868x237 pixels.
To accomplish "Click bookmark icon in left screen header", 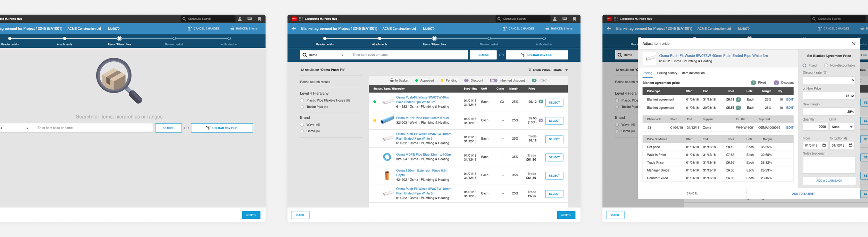I will [259, 19].
